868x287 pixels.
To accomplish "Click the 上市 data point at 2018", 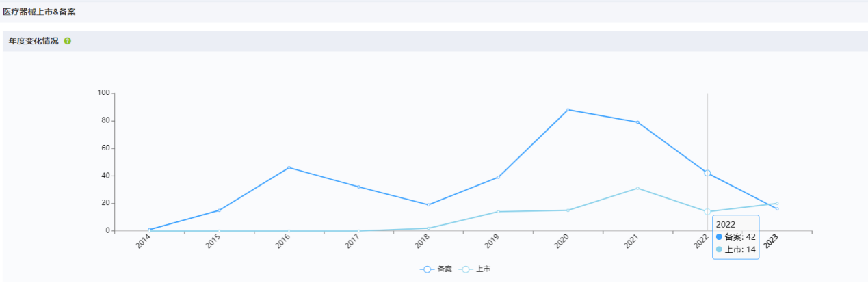I will pyautogui.click(x=428, y=228).
